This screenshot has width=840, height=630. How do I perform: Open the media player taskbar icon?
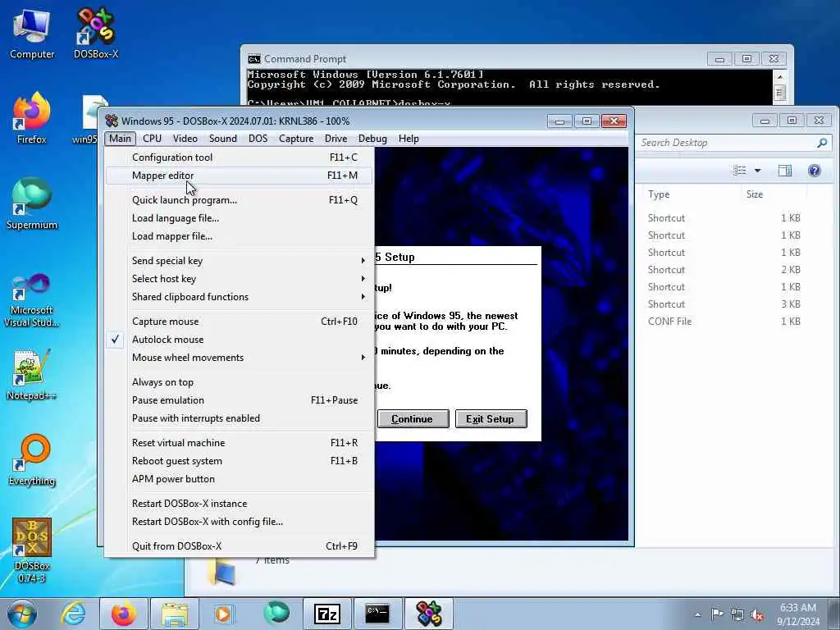click(x=223, y=614)
